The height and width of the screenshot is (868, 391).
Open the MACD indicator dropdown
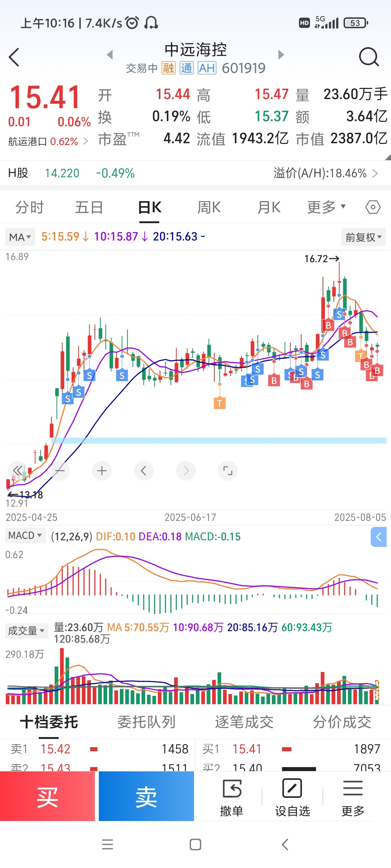(x=25, y=535)
